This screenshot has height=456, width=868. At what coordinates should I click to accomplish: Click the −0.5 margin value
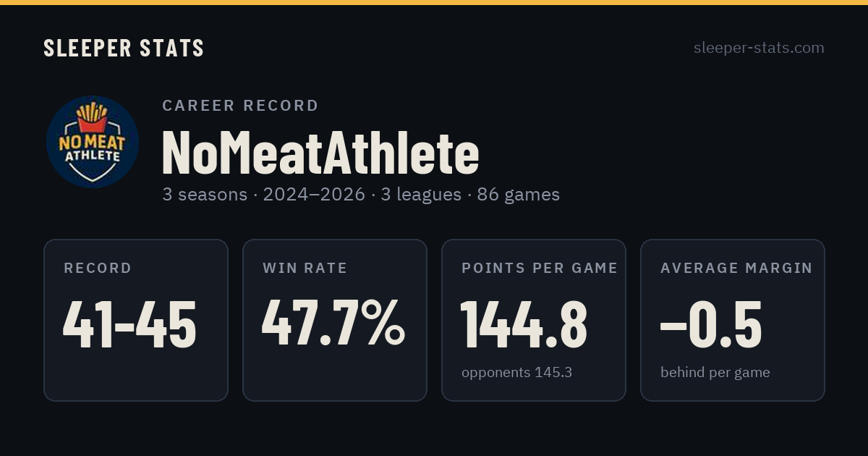coord(711,324)
